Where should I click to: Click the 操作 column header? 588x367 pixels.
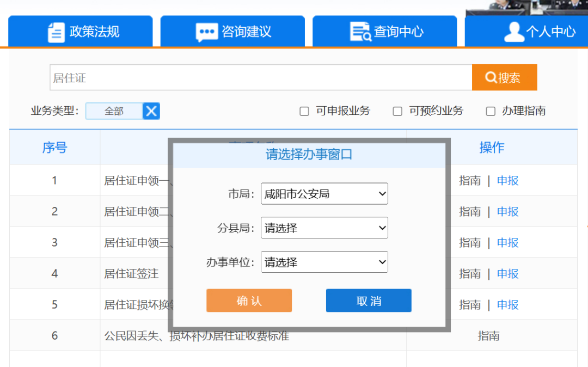click(492, 148)
